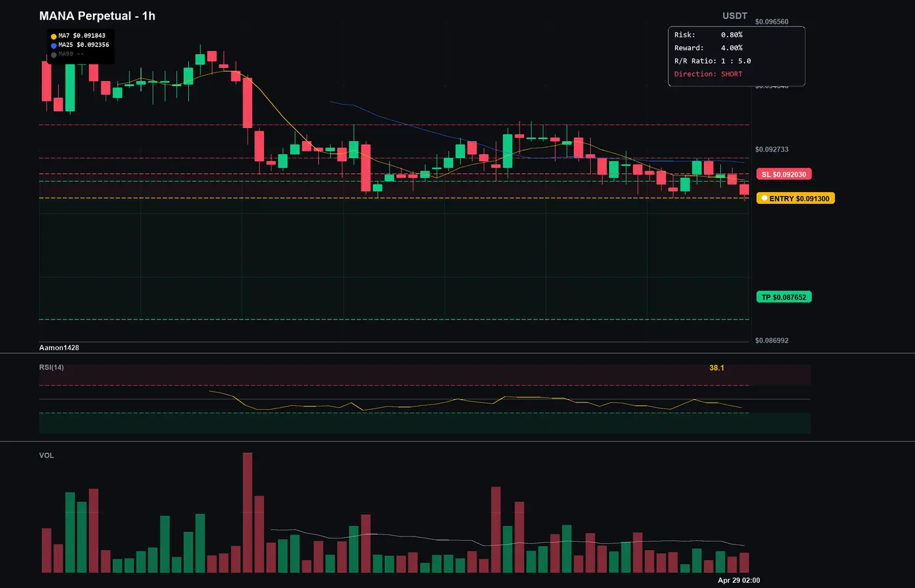Click the Reward 4.00% row
This screenshot has width=915, height=588.
[x=708, y=48]
